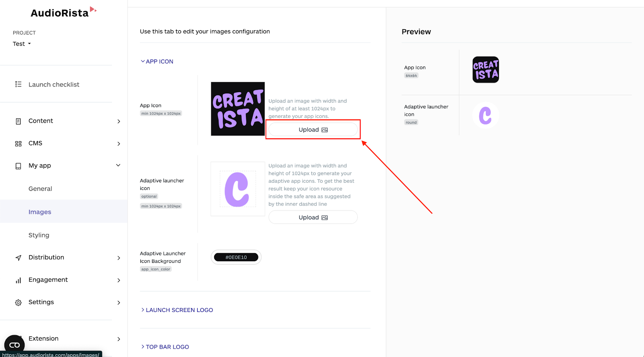The height and width of the screenshot is (357, 644).
Task: Click the Engagement bar chart icon
Action: (18, 280)
